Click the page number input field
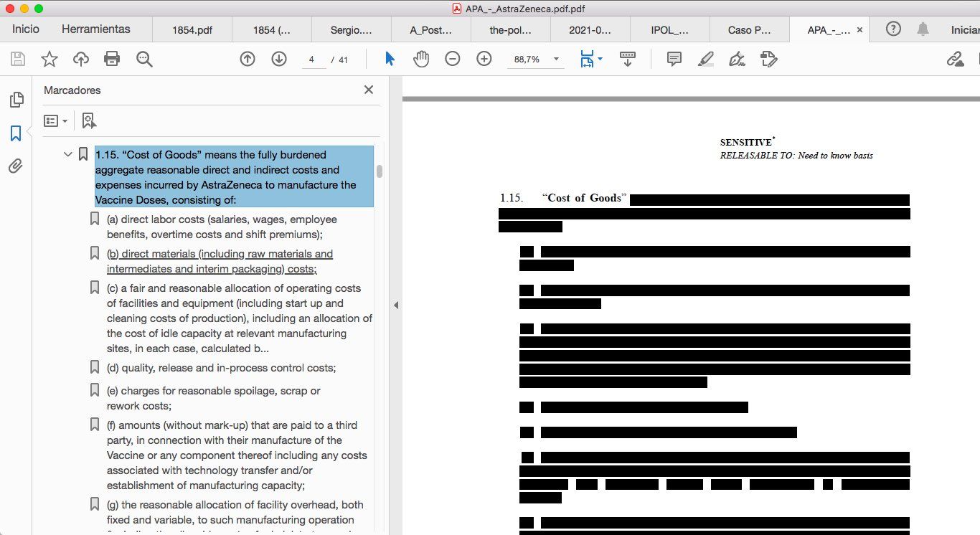The image size is (980, 535). coord(313,59)
